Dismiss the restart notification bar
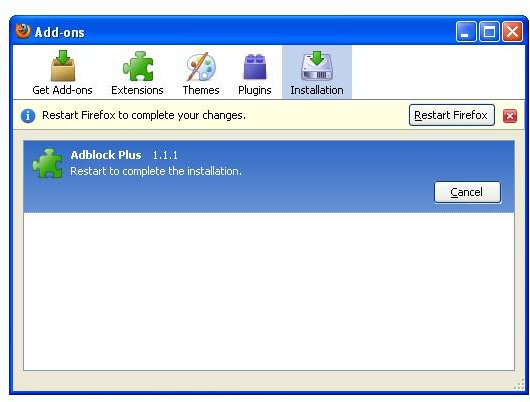This screenshot has width=530, height=402. 510,116
